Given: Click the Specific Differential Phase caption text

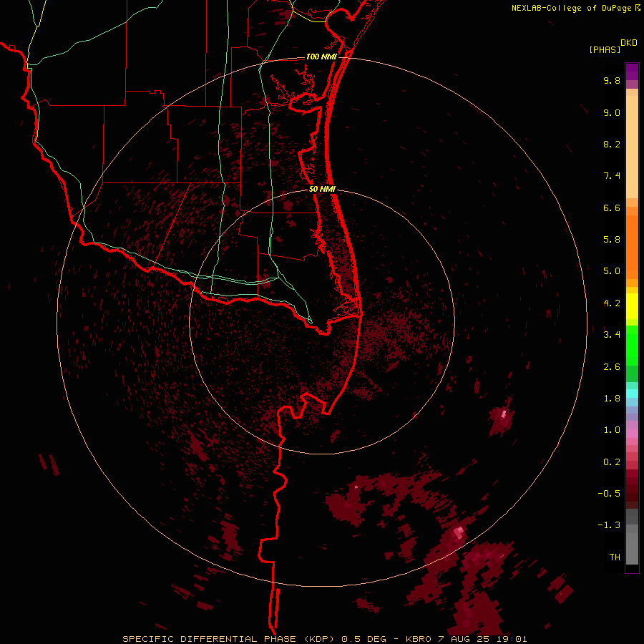Looking at the screenshot, I should (324, 639).
